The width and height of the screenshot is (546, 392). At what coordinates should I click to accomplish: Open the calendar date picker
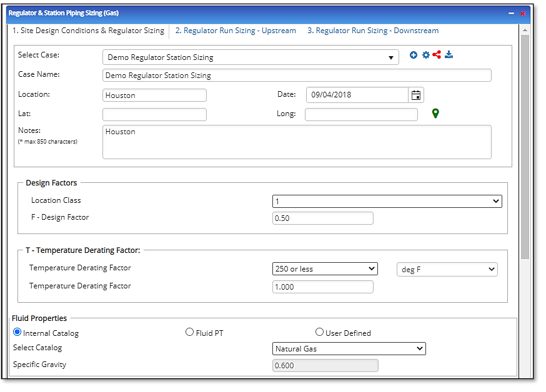[415, 95]
